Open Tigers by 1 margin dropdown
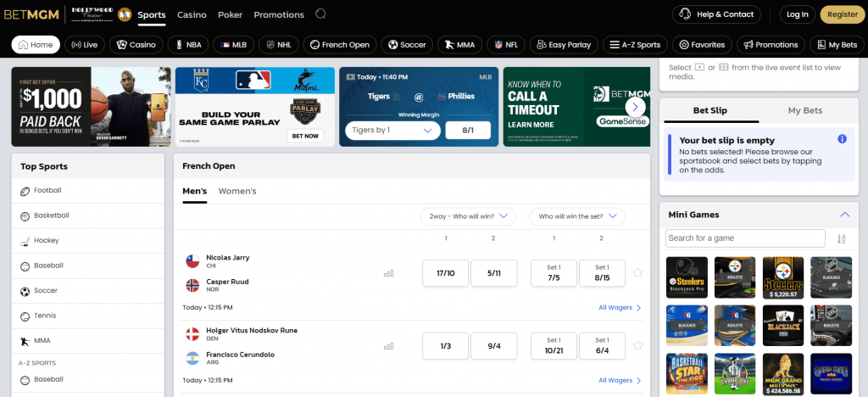This screenshot has height=397, width=868. (x=392, y=131)
